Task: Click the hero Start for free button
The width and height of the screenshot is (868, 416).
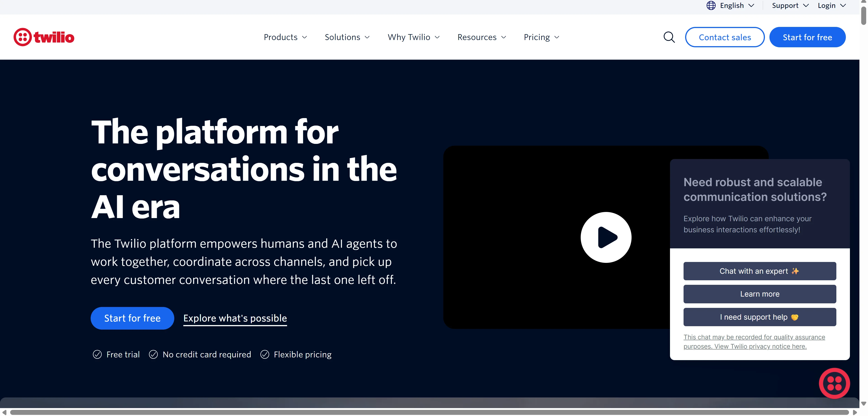Action: coord(132,318)
